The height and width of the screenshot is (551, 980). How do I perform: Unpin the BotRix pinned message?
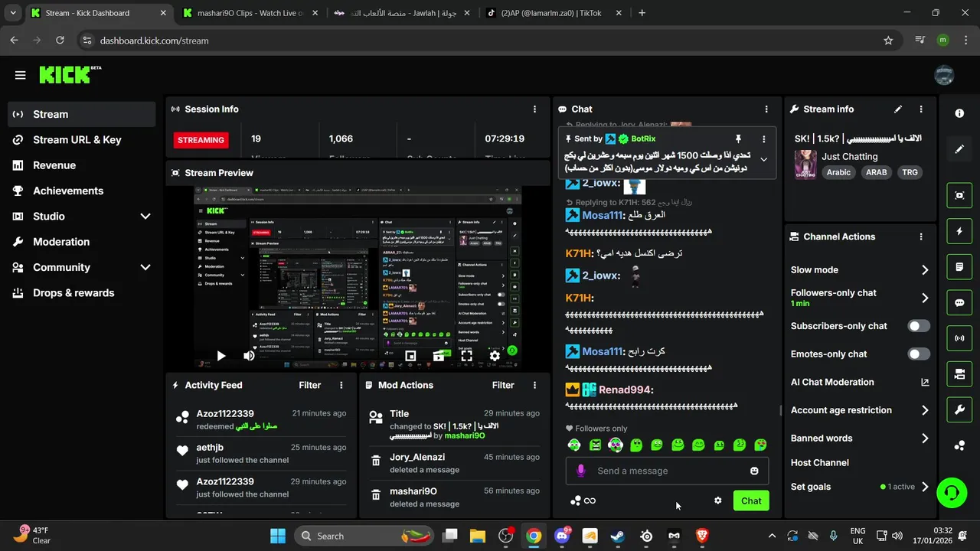pos(738,139)
